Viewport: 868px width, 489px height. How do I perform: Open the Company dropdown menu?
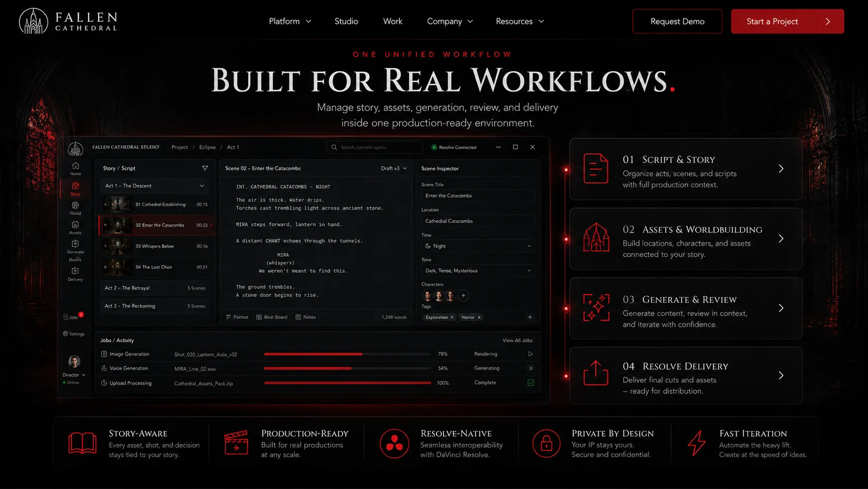point(450,21)
